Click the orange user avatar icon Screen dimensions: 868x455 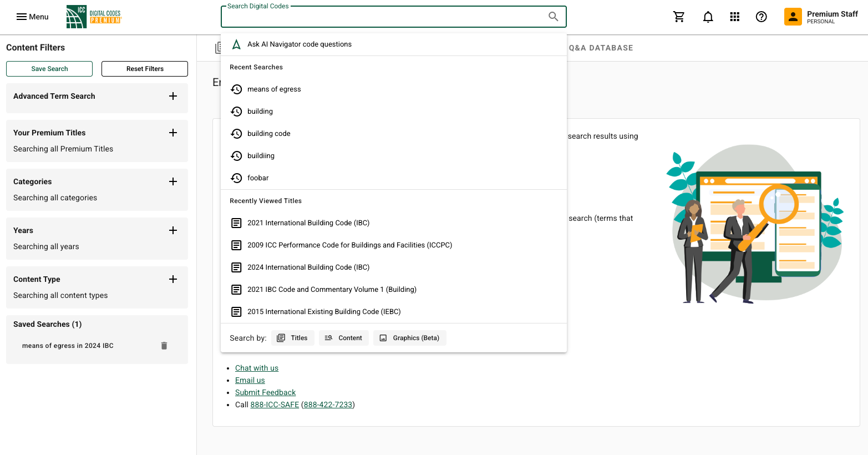[793, 17]
